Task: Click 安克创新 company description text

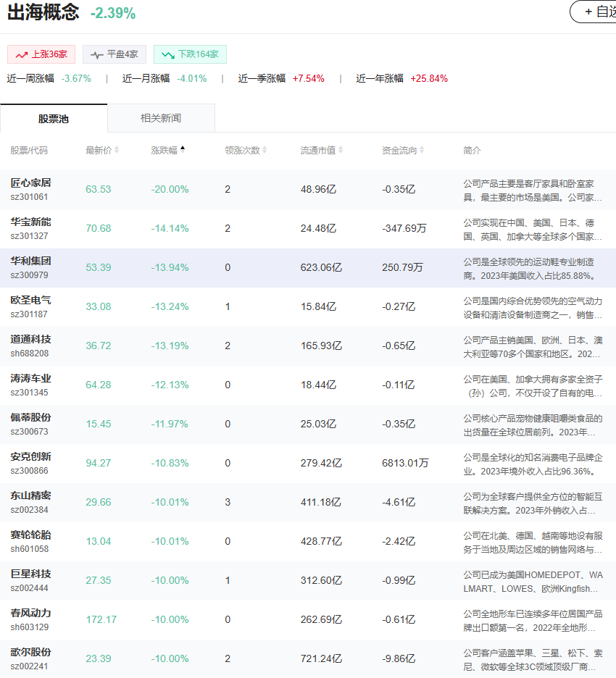Action: pyautogui.click(x=533, y=464)
